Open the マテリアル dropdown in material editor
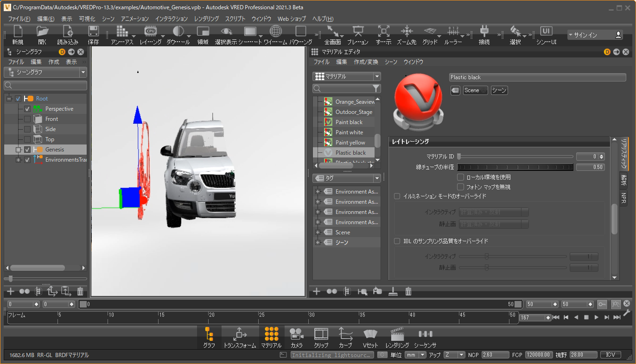 coord(347,76)
